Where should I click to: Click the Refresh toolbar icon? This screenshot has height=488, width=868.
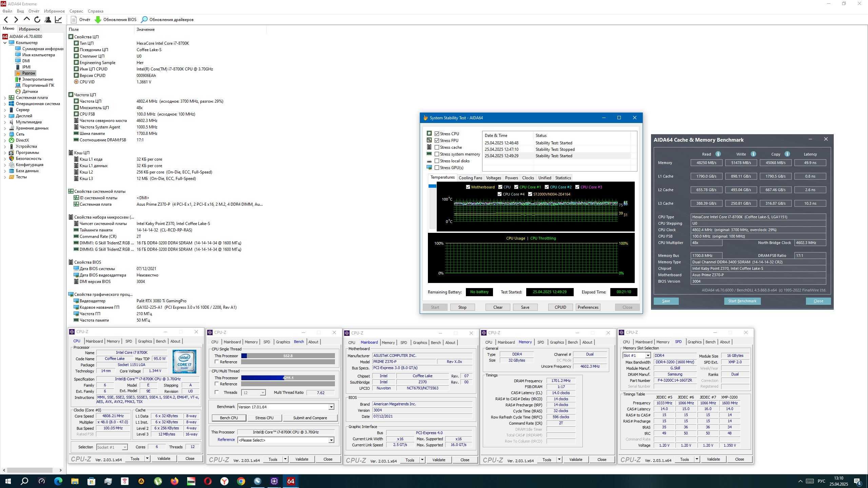[x=37, y=20]
